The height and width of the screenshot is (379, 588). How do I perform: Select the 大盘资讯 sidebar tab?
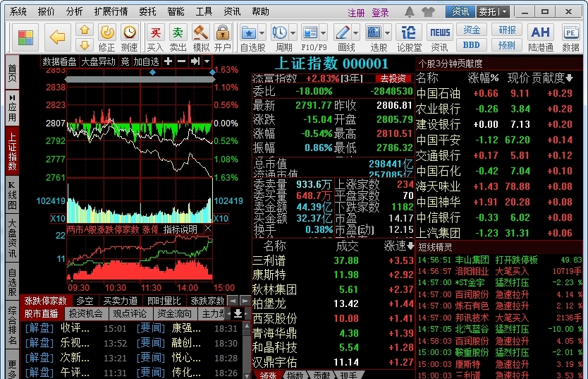[13, 239]
